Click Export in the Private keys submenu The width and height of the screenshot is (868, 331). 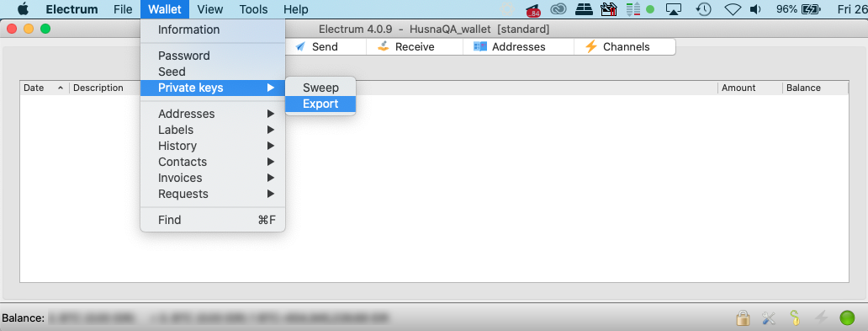tap(320, 104)
